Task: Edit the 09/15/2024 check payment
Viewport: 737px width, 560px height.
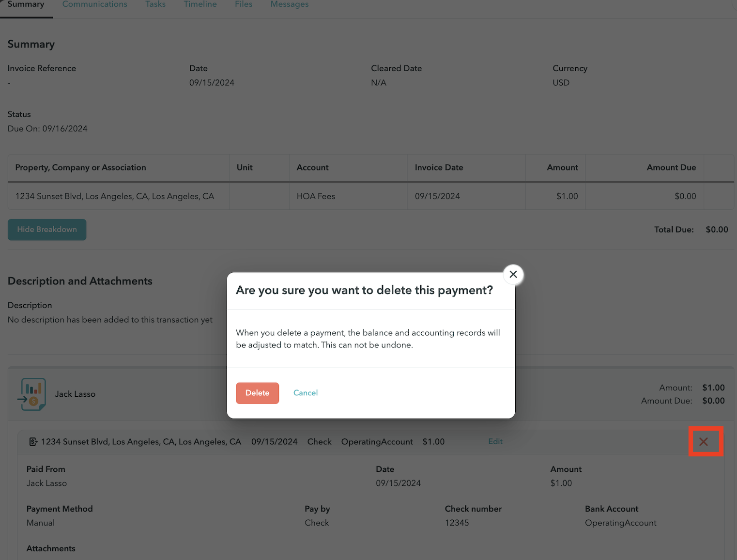Action: point(495,441)
